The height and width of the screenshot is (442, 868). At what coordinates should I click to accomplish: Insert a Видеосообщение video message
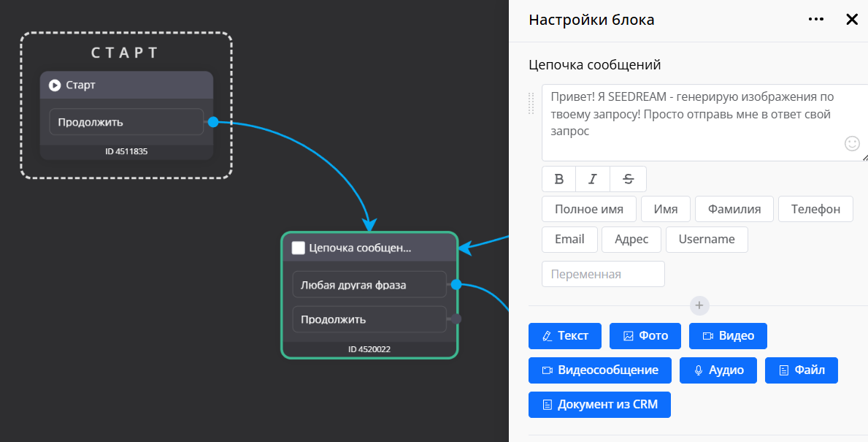[x=600, y=370]
